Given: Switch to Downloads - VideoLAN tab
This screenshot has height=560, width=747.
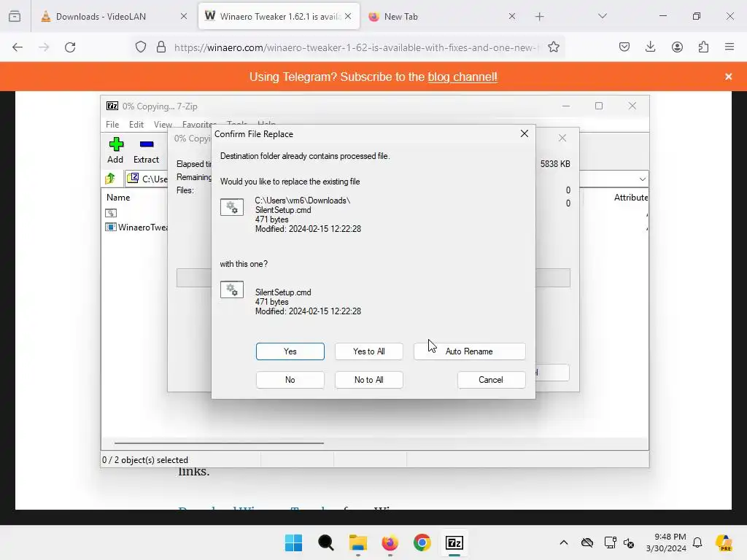Looking at the screenshot, I should pos(115,17).
